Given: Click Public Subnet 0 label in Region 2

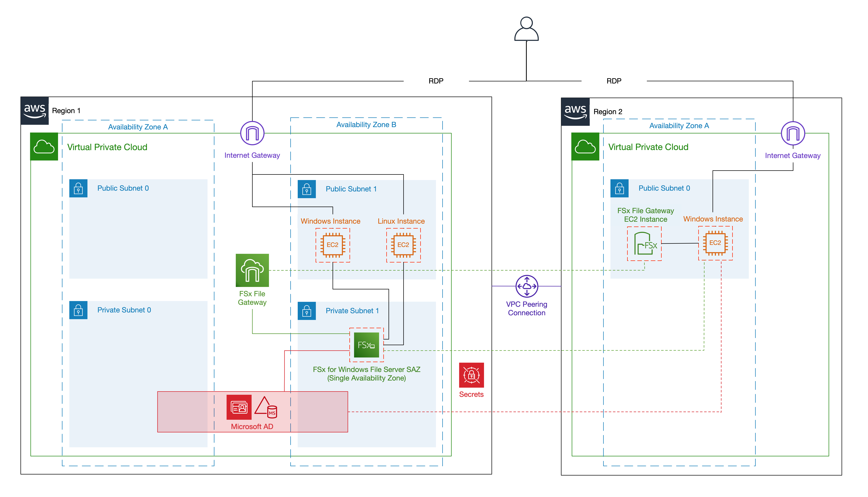Looking at the screenshot, I should pos(664,188).
